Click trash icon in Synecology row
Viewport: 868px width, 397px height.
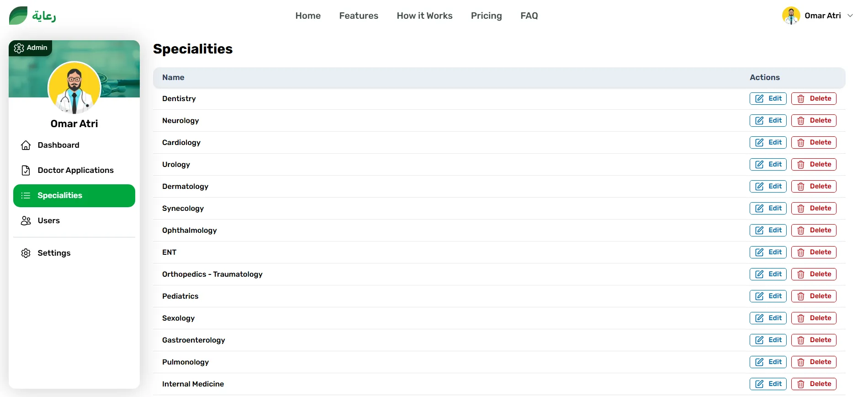(801, 209)
